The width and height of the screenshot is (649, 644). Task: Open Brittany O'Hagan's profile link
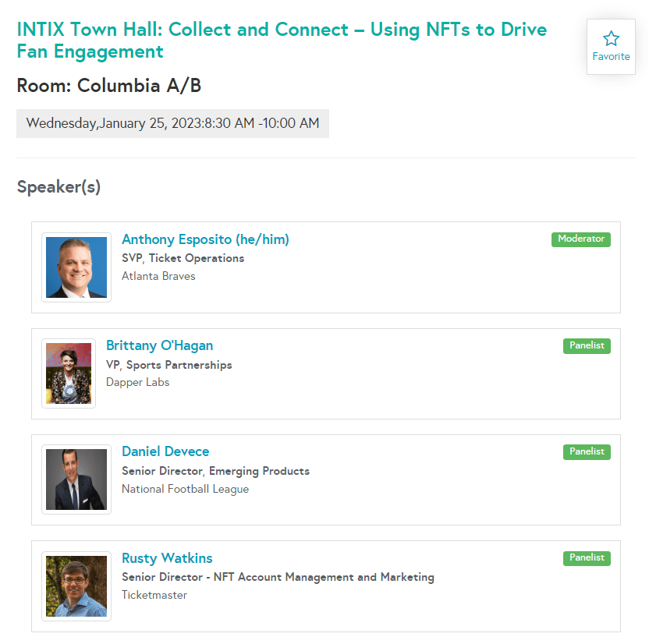(x=159, y=345)
